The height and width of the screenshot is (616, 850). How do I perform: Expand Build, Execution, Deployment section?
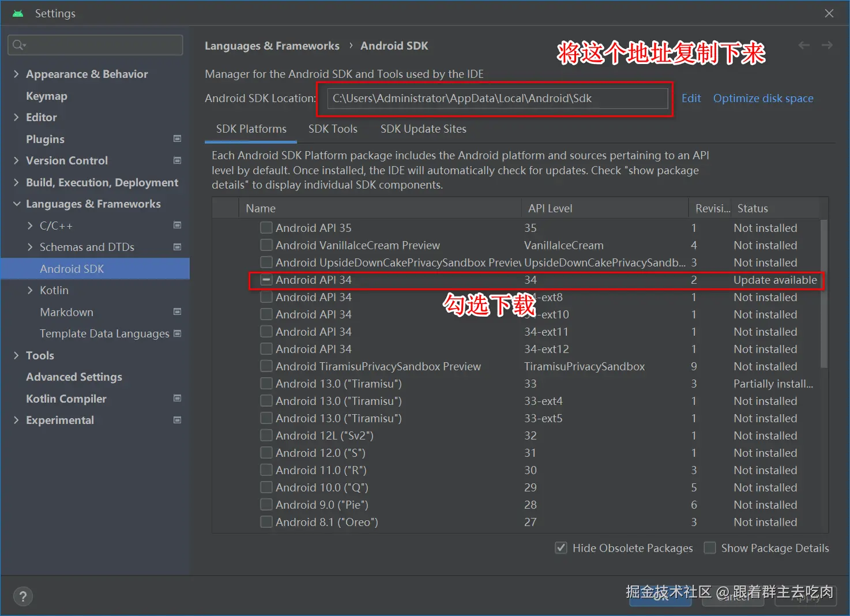tap(16, 182)
